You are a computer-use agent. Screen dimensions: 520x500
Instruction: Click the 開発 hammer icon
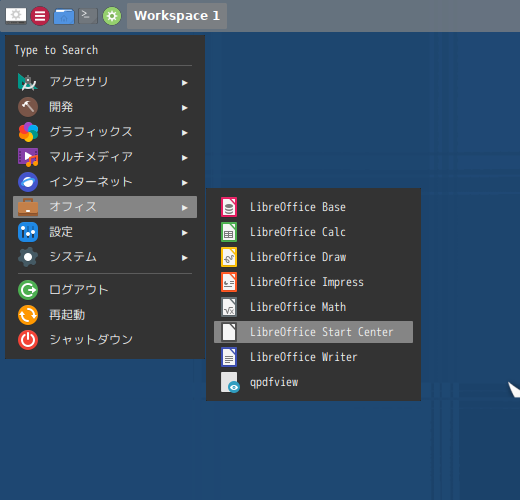(28, 107)
